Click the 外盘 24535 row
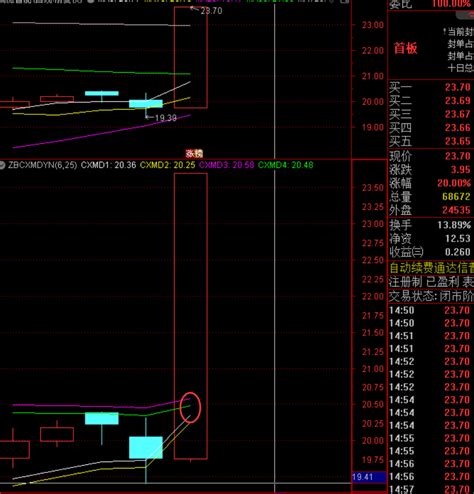This screenshot has width=474, height=494. tap(431, 210)
